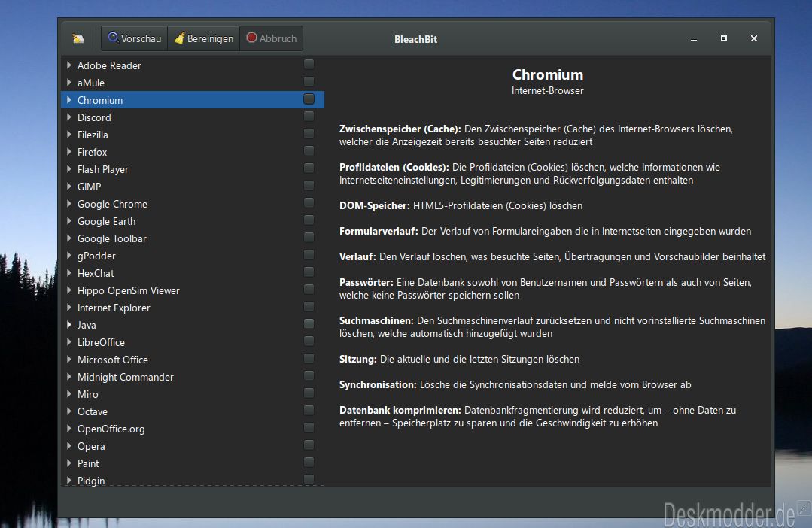The width and height of the screenshot is (812, 528).
Task: Tick the Flash Player checkbox
Action: [309, 168]
